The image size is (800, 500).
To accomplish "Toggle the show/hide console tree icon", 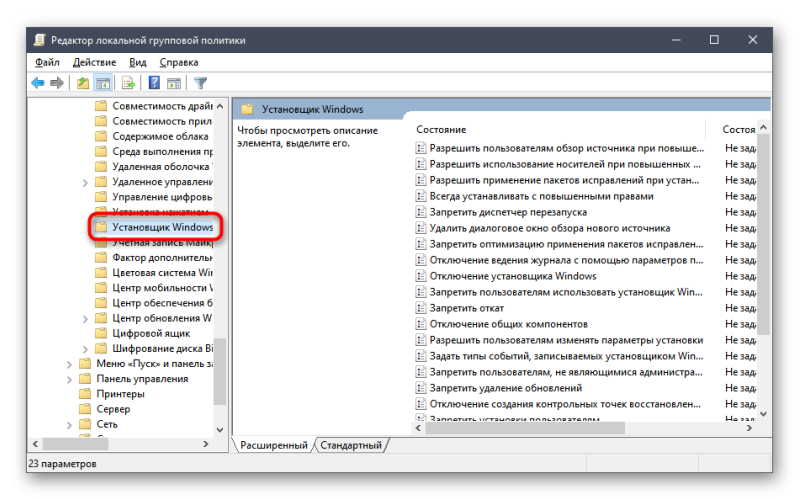I will [103, 83].
